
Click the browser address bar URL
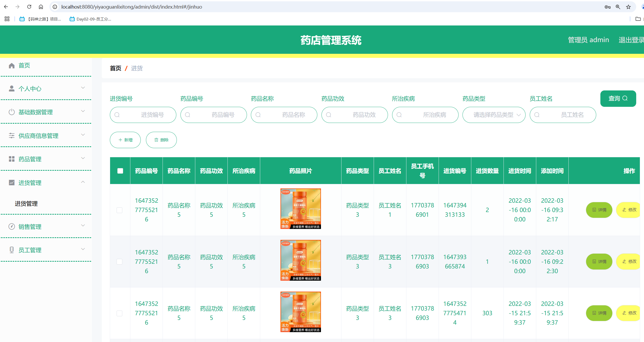tap(132, 7)
